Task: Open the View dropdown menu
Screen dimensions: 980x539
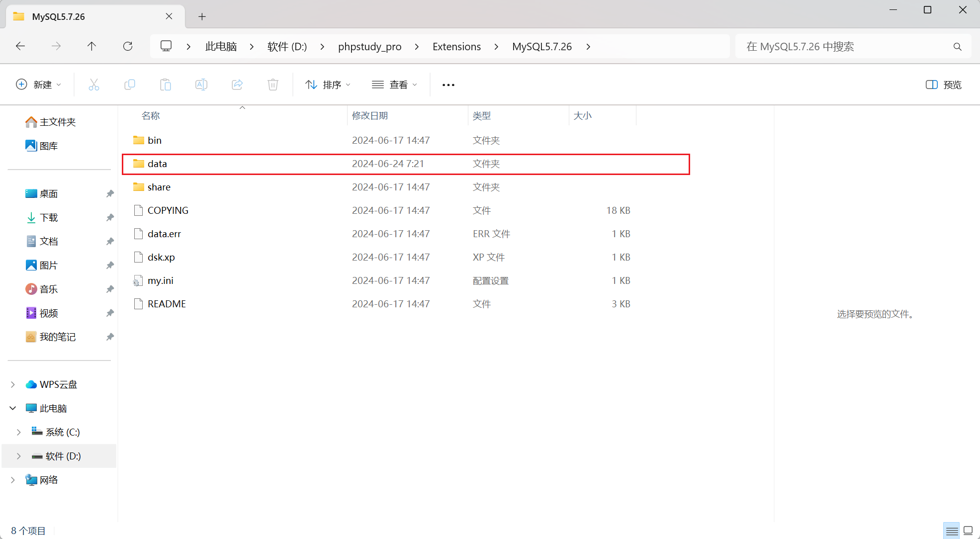Action: point(394,85)
